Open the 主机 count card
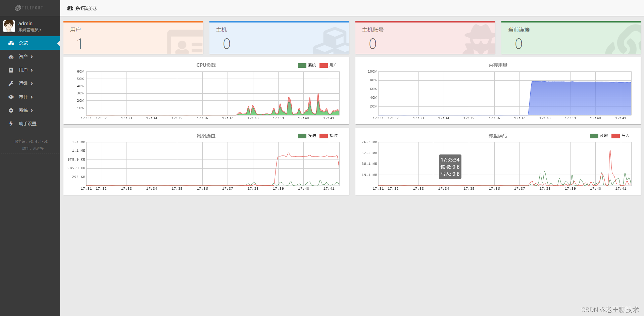 [279, 37]
